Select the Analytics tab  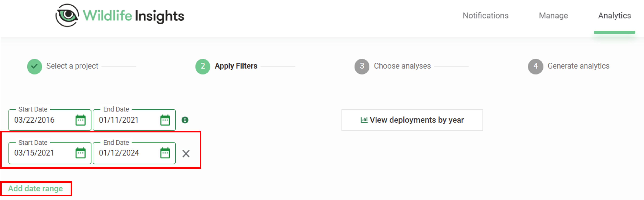coord(615,16)
